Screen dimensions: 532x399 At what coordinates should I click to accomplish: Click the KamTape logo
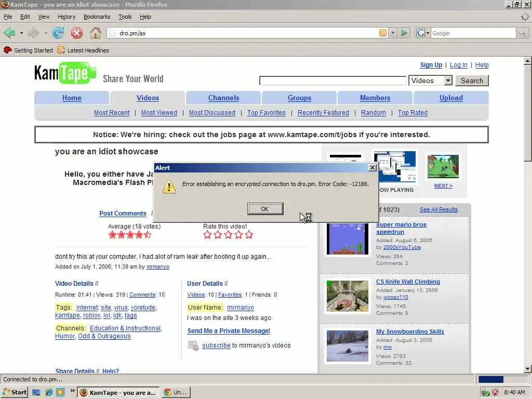tap(65, 73)
